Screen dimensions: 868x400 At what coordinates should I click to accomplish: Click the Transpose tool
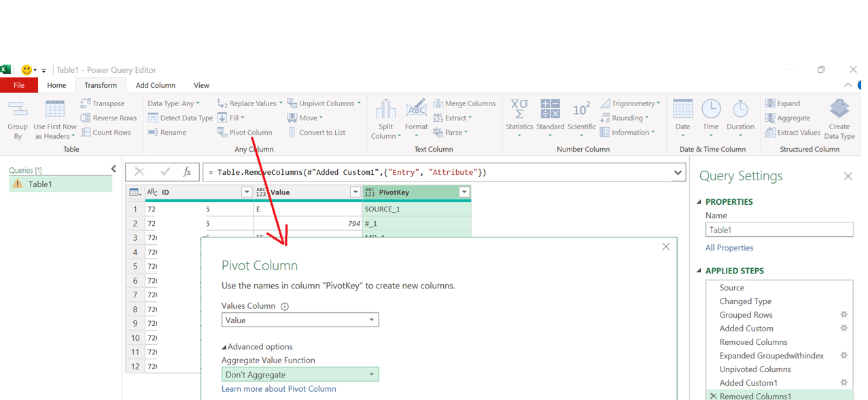(103, 103)
